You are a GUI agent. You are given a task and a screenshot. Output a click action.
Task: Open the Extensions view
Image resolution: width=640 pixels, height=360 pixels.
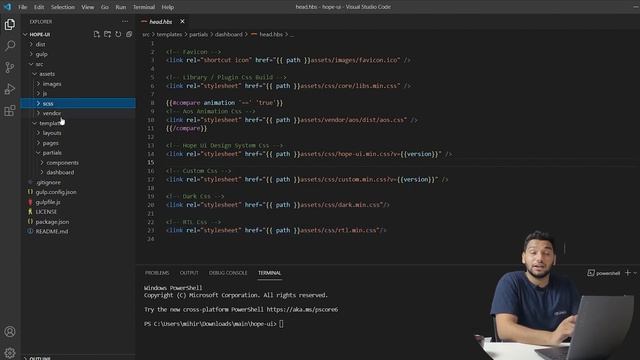(10, 111)
